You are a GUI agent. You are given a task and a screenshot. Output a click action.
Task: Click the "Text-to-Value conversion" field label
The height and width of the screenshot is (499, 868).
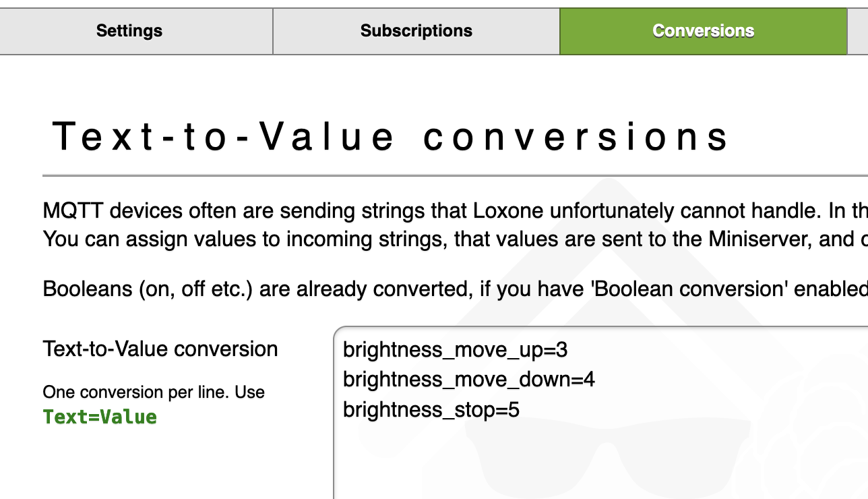[x=160, y=349]
